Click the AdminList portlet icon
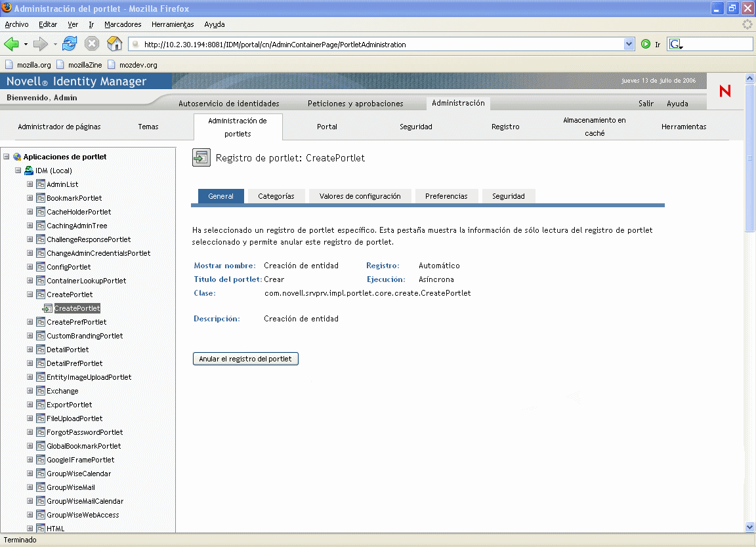The height and width of the screenshot is (547, 756). click(x=41, y=184)
